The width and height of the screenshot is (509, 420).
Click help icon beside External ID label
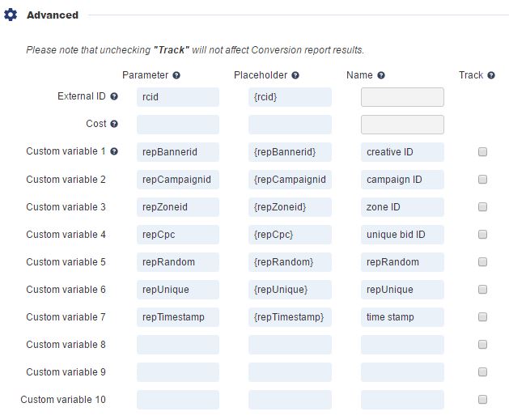click(114, 97)
